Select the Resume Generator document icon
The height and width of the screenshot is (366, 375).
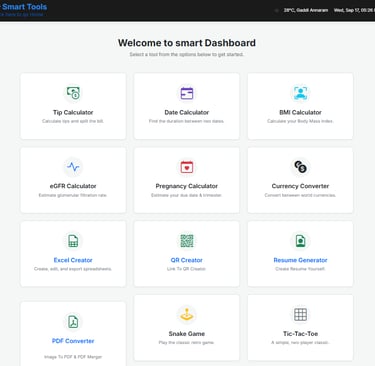[300, 241]
